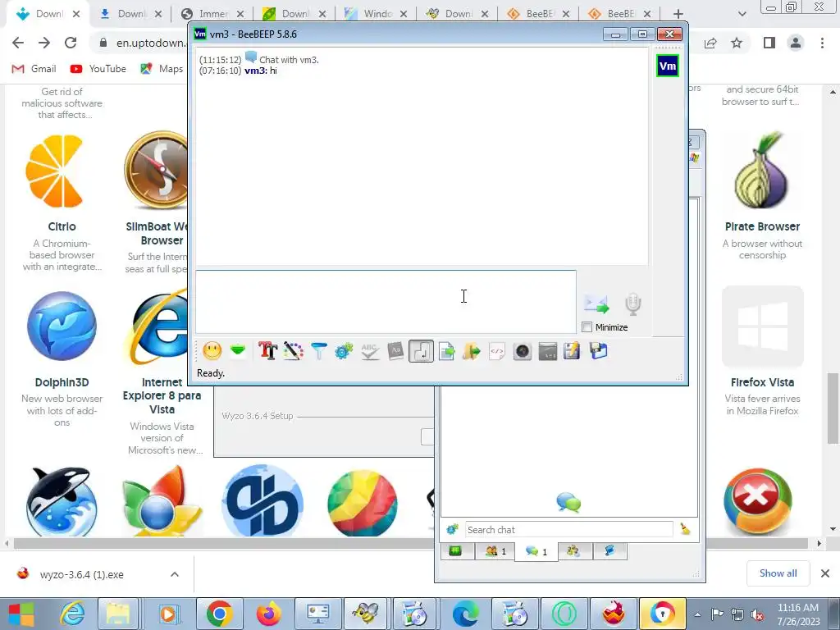The height and width of the screenshot is (630, 840).
Task: Click the Vm user avatar in chat window
Action: (x=668, y=66)
